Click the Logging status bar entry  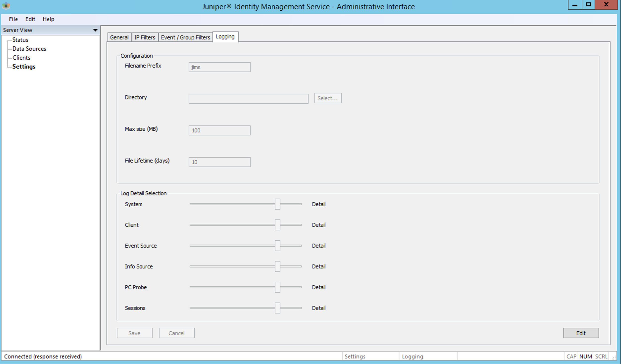(x=413, y=357)
